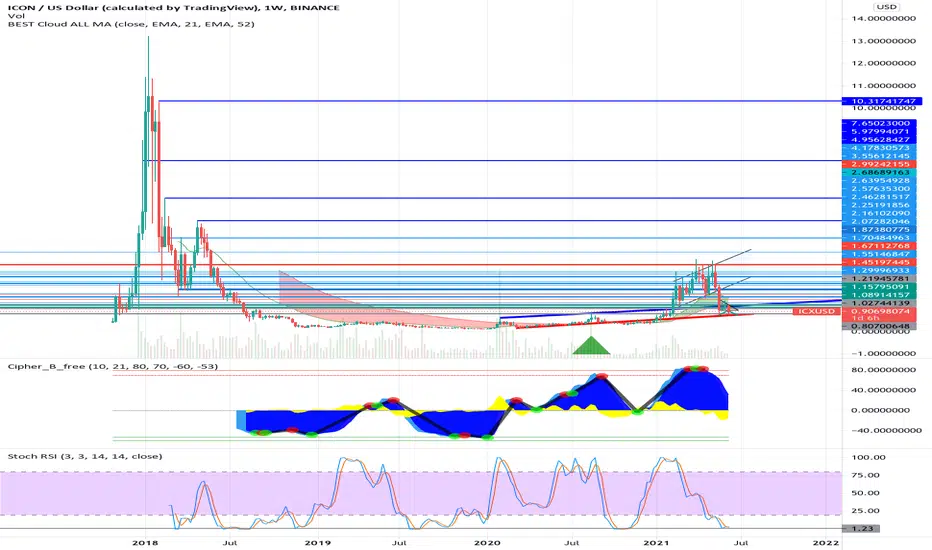This screenshot has height=550, width=932.
Task: Click the teal 2.68689163 price label
Action: (879, 172)
